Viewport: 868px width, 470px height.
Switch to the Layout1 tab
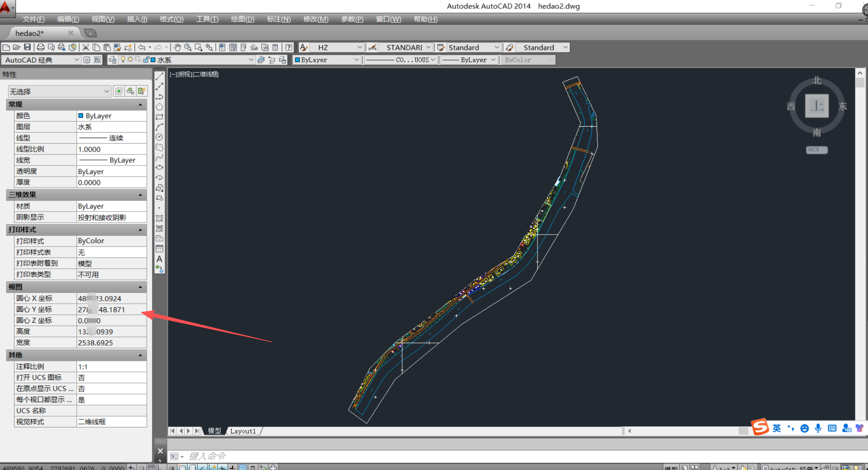[x=243, y=431]
